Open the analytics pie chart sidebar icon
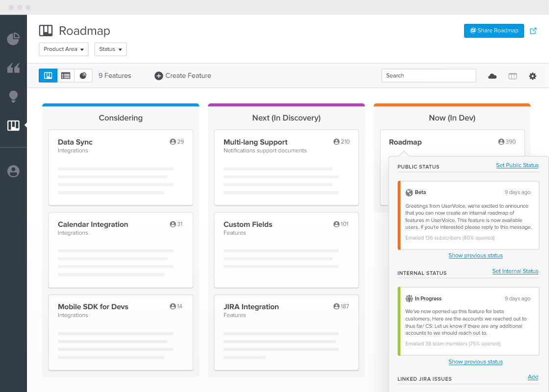Screen dimensions: 549x392 coord(13,39)
